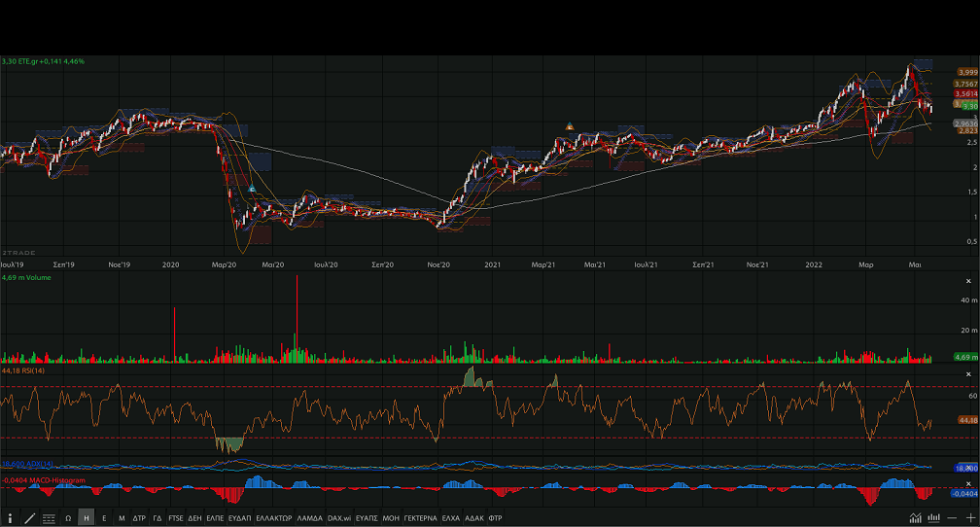Toggle the hourly Ω timeframe
Screen dimensions: 980x527
tap(68, 518)
